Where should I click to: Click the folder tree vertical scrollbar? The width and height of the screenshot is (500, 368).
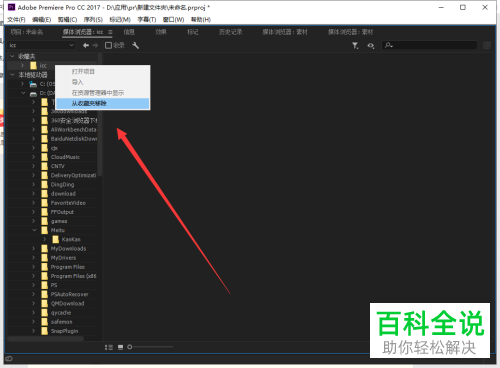click(x=100, y=115)
